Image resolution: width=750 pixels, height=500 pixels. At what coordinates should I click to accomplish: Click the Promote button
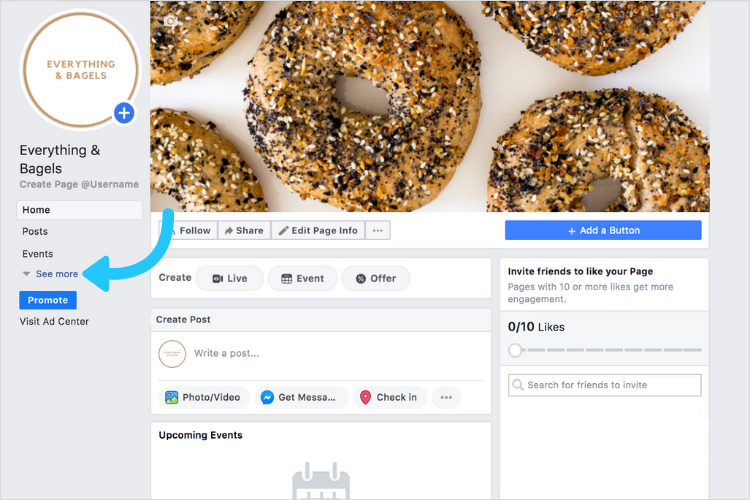tap(48, 300)
